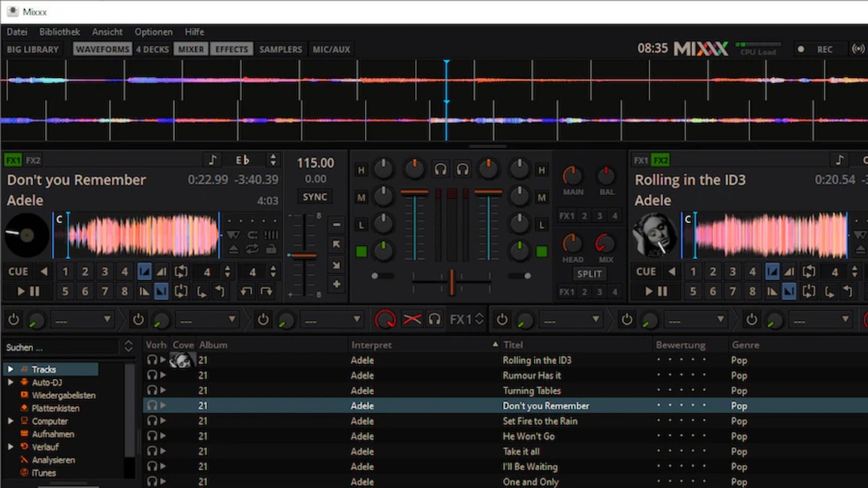Click the headphone MIX knob
Viewport: 868px width, 488px height.
click(605, 243)
